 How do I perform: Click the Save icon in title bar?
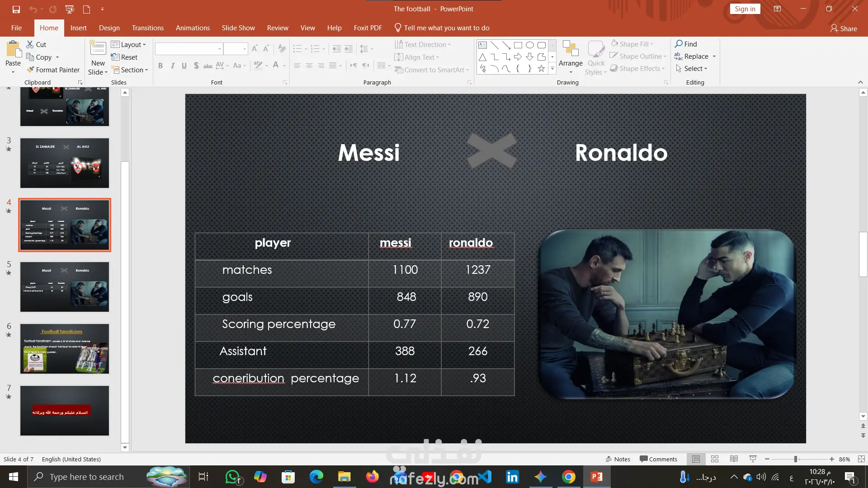coord(16,9)
